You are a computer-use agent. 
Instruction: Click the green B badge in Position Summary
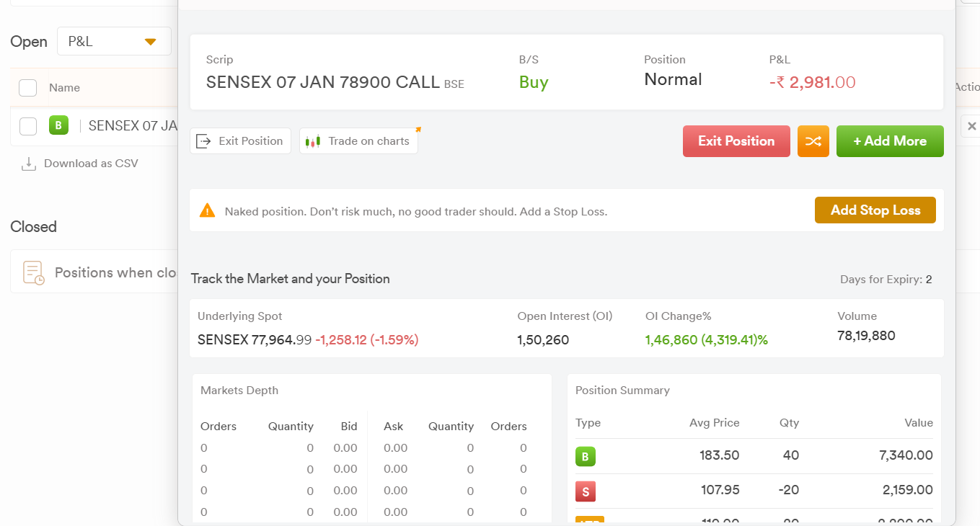pyautogui.click(x=586, y=456)
